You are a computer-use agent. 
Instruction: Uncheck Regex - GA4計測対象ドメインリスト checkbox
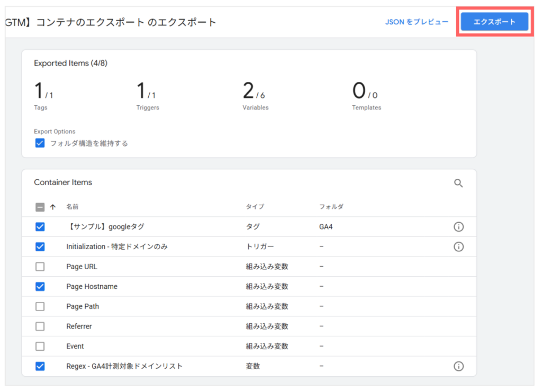[40, 366]
